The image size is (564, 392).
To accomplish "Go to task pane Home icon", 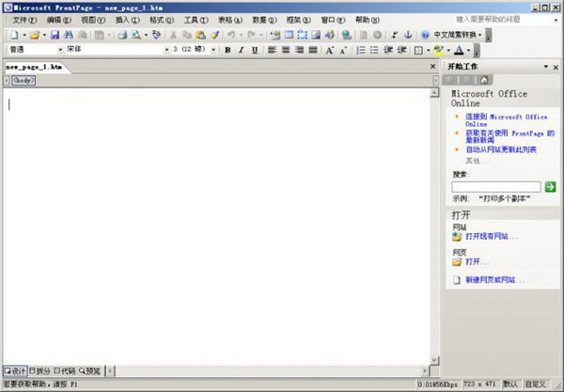I will point(484,80).
